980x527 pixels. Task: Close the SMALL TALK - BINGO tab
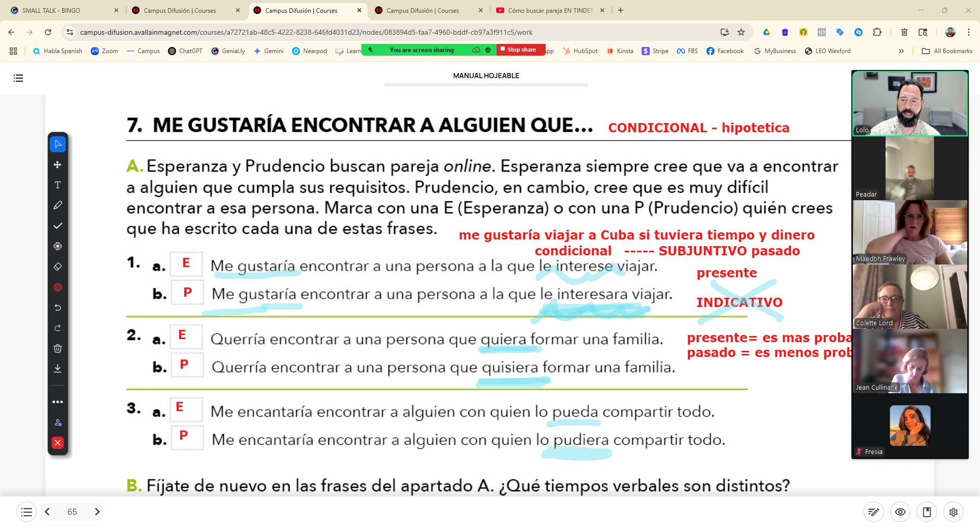[x=116, y=10]
